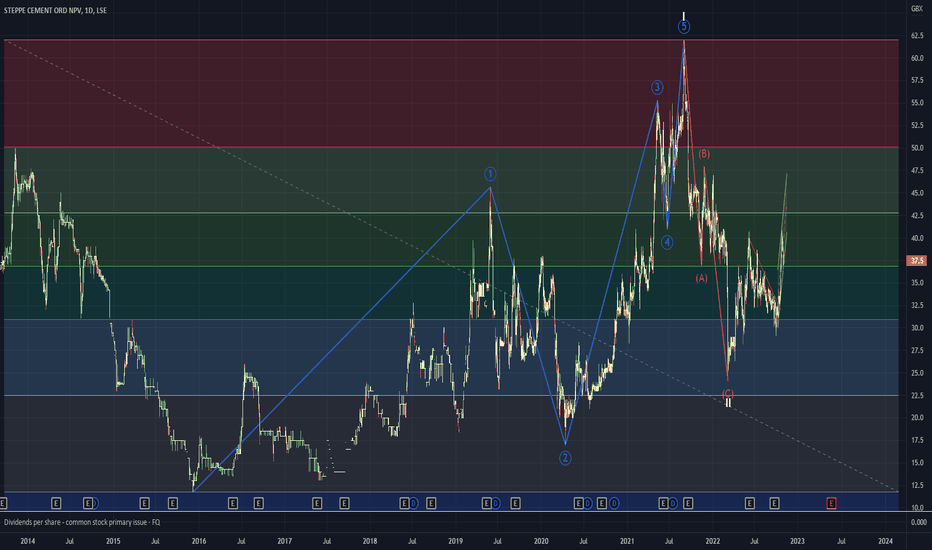Select the red (B) correction label
Screen dimensions: 932x550
point(704,154)
